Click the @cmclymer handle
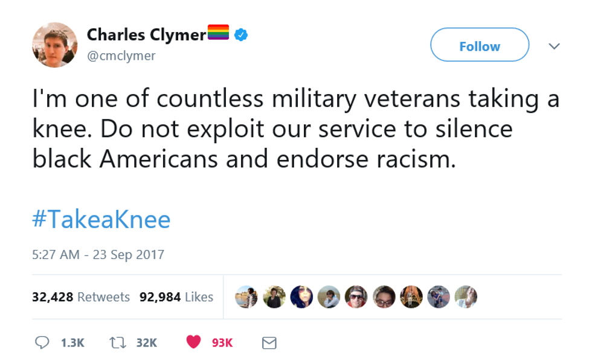Viewport: 592px width, 364px height. 121,56
